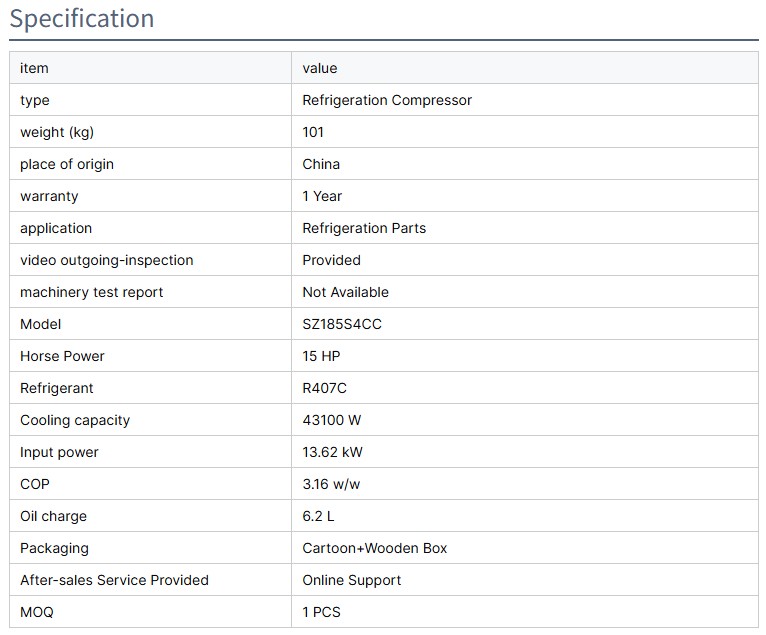
Task: Click the Not Available test report value
Action: click(345, 292)
